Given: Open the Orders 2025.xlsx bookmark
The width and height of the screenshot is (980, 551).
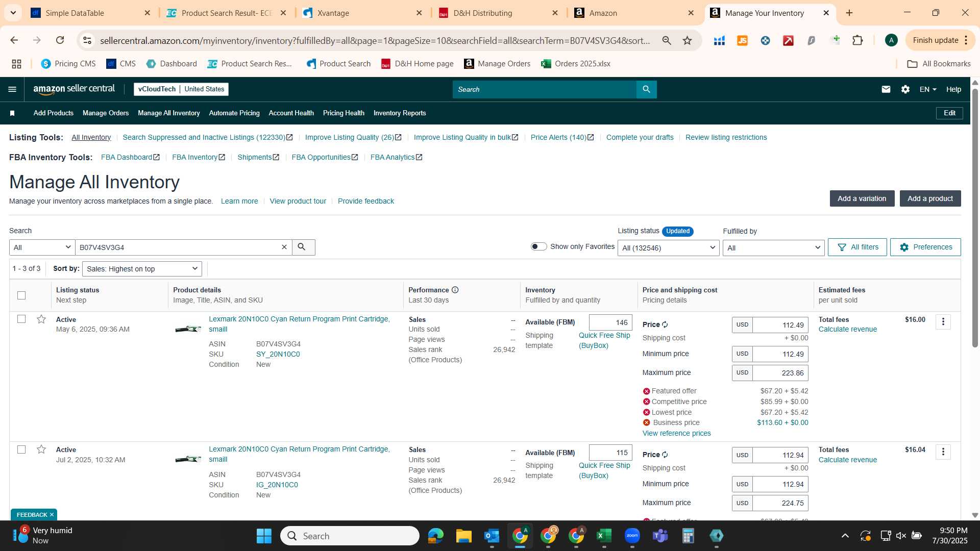Looking at the screenshot, I should [x=576, y=64].
